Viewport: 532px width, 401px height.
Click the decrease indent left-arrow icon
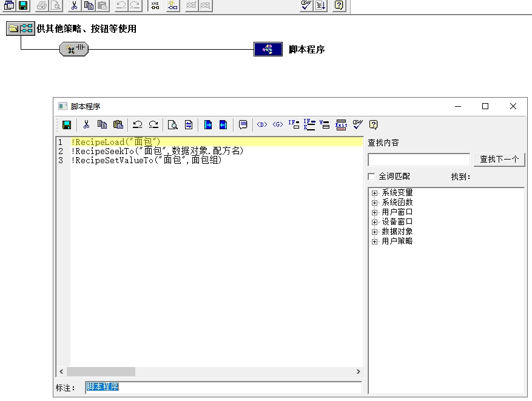(x=223, y=124)
